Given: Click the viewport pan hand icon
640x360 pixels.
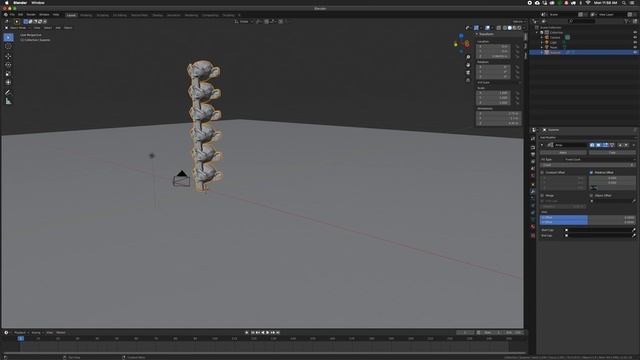Looking at the screenshot, I should pos(468,65).
